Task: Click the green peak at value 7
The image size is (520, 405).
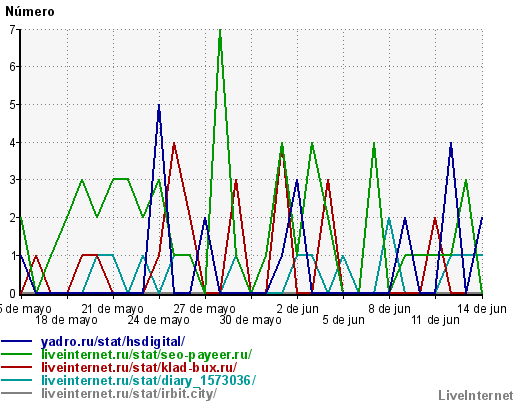Action: 220,31
